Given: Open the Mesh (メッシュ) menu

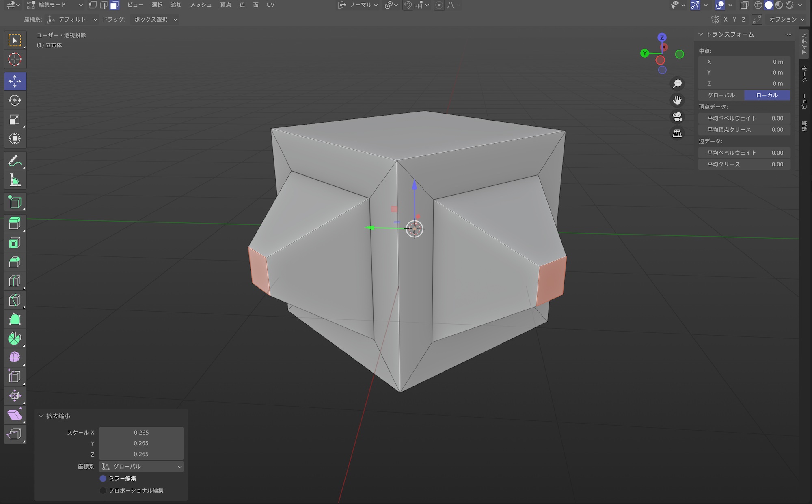Looking at the screenshot, I should 201,5.
